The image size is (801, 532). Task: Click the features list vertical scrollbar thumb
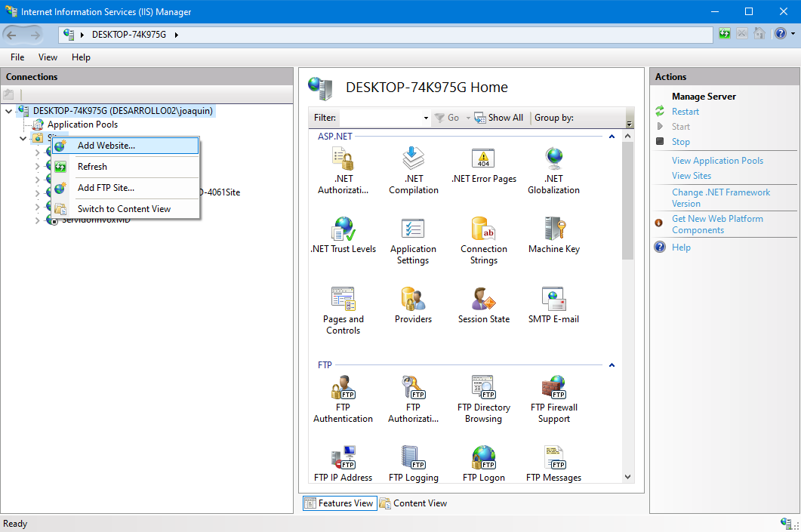[628, 201]
